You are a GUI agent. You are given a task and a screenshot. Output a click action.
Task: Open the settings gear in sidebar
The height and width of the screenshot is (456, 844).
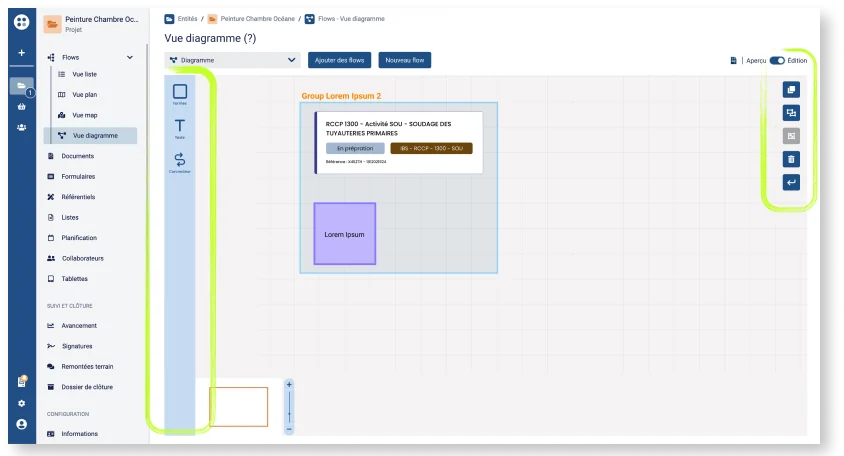22,403
